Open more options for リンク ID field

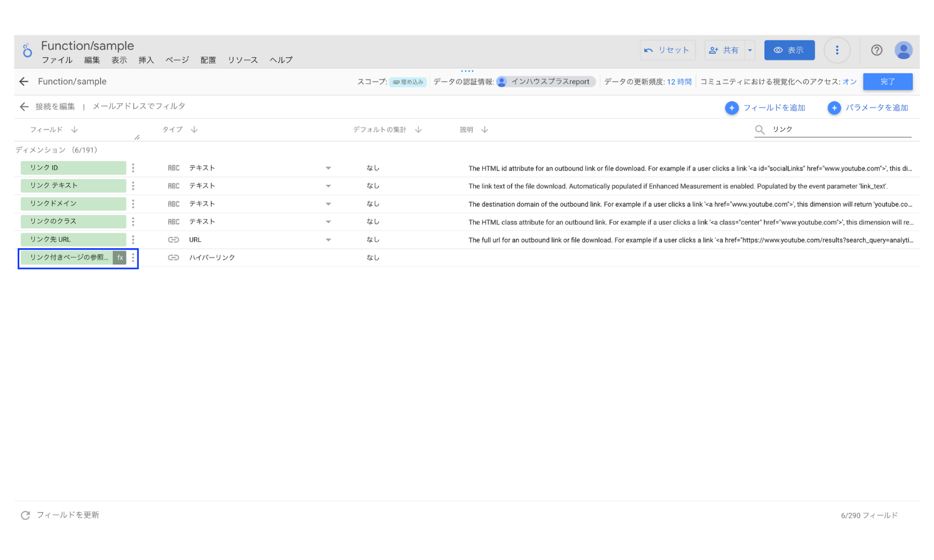[133, 168]
